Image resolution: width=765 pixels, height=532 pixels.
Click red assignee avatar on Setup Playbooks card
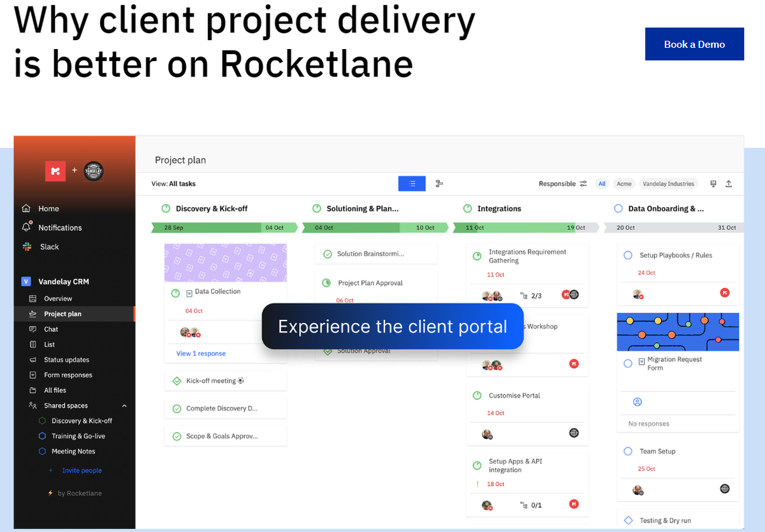click(724, 292)
